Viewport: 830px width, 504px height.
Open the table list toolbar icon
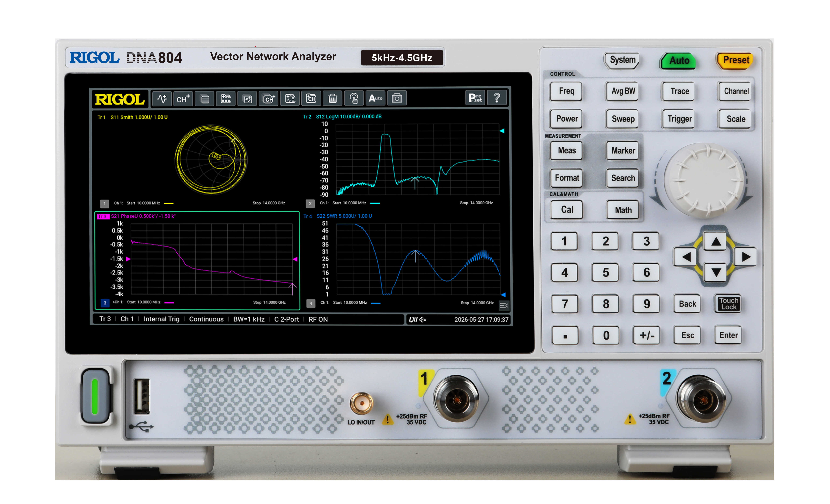(x=226, y=99)
